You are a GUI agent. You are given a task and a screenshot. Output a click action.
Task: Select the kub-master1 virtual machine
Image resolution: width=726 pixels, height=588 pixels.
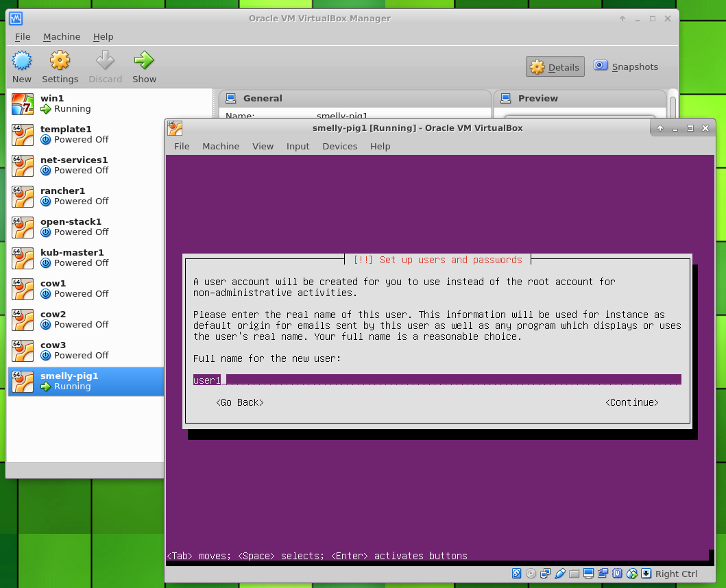pos(86,258)
